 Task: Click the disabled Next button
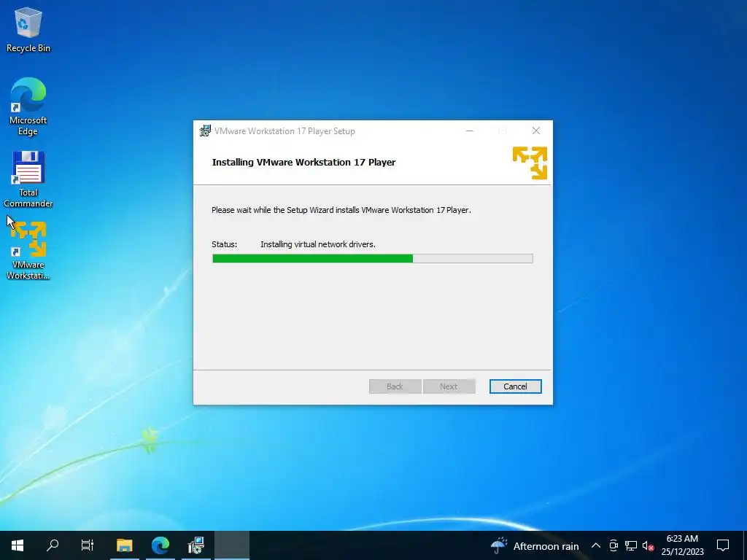coord(449,386)
